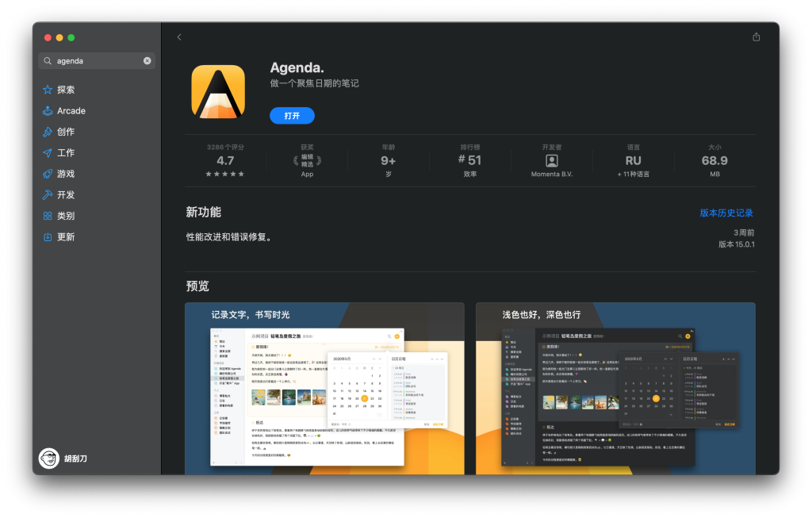Click the 3周前 date text
812x518 pixels.
point(744,232)
